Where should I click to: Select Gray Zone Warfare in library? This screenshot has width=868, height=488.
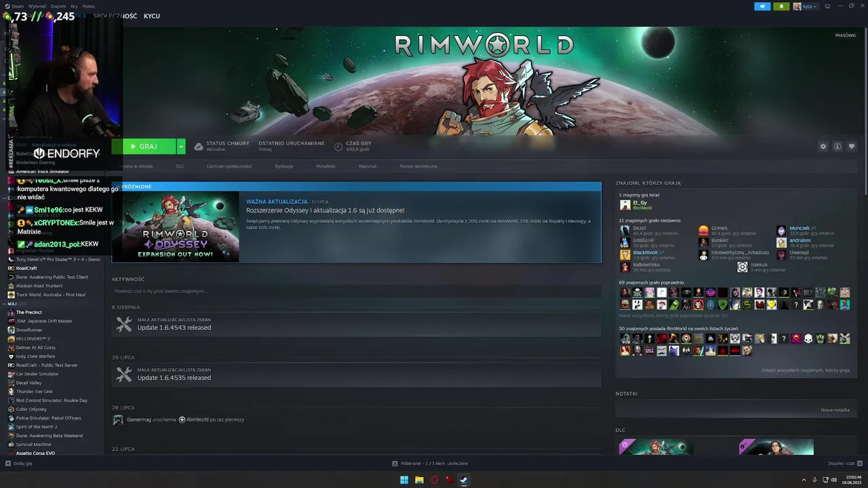[35, 357]
